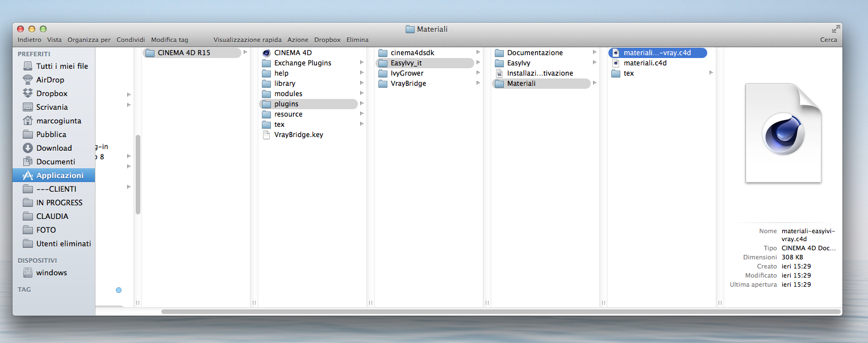Click Modifica tag in the toolbar

(x=170, y=40)
